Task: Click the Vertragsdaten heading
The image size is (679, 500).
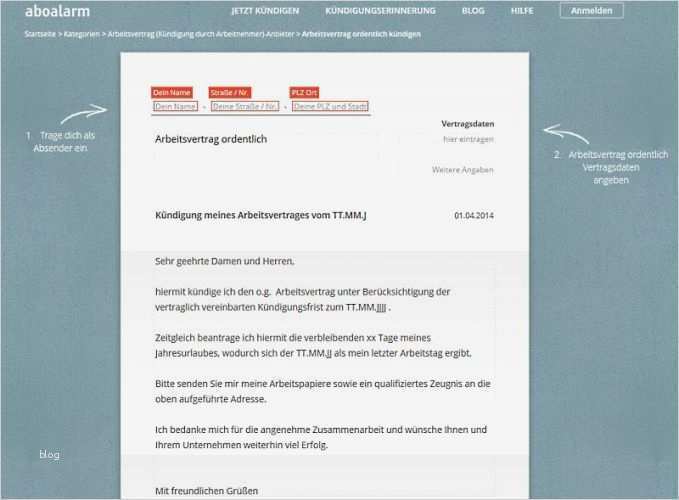Action: pyautogui.click(x=468, y=124)
